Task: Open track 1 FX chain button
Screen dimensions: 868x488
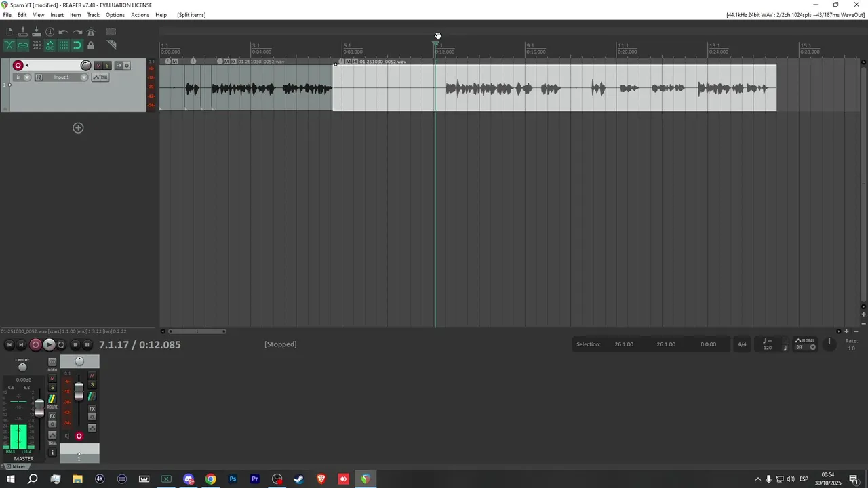Action: click(x=119, y=66)
